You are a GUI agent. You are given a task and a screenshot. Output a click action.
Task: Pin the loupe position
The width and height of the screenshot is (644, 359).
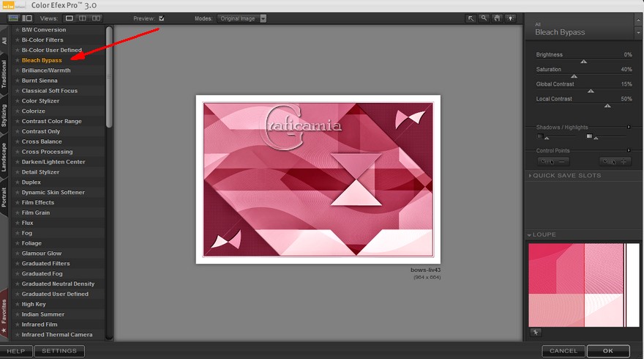tap(536, 332)
